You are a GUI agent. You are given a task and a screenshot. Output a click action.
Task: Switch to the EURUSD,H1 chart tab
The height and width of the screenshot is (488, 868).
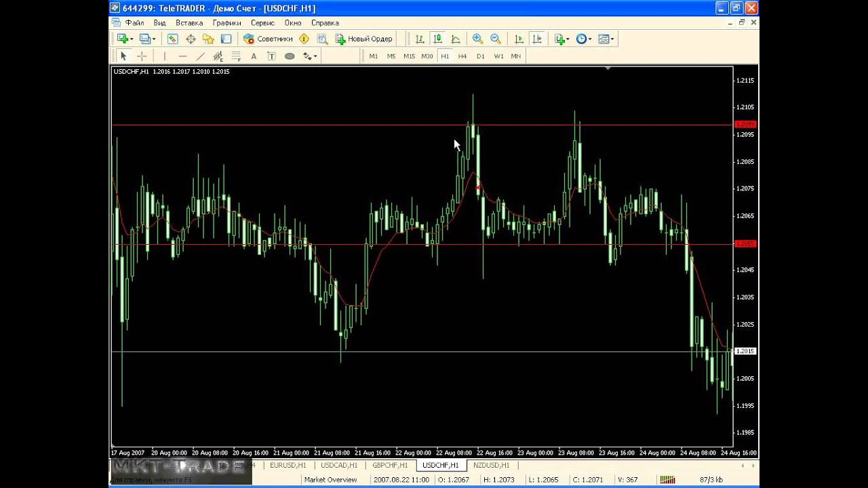pyautogui.click(x=288, y=465)
